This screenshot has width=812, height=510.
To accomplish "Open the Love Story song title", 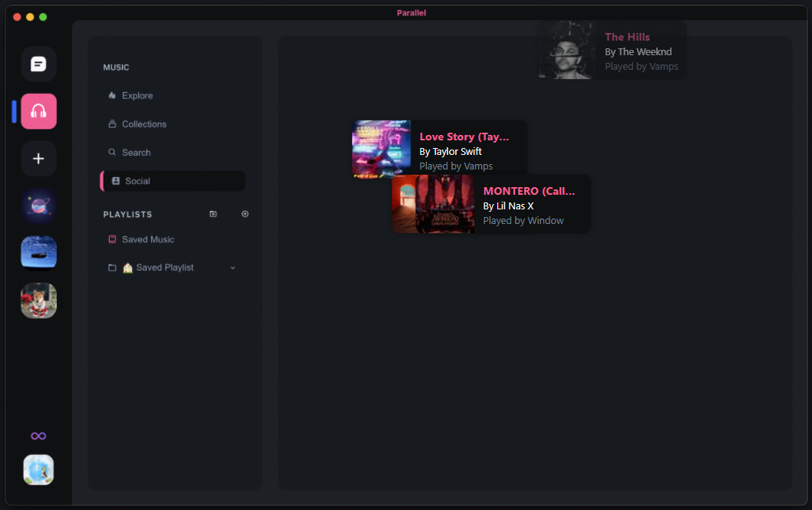I will [x=464, y=137].
